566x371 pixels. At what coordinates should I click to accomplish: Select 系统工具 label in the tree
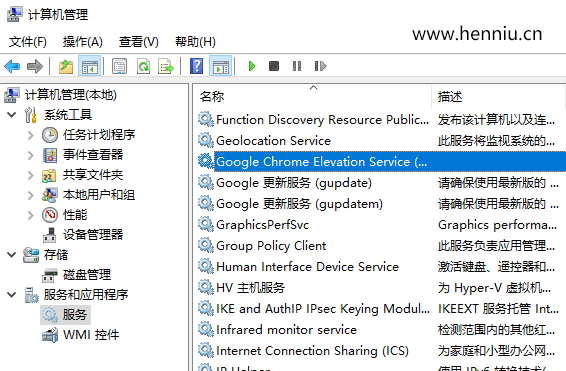coord(68,115)
